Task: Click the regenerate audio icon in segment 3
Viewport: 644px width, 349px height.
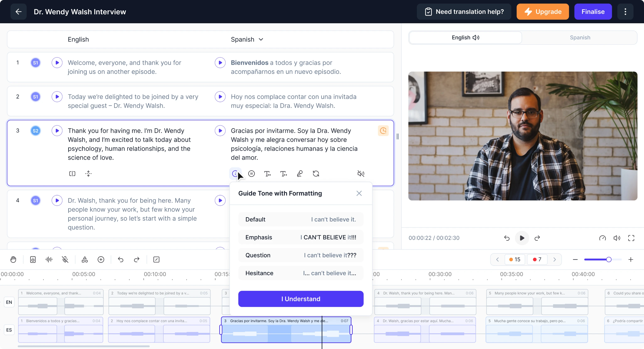Action: pyautogui.click(x=316, y=173)
